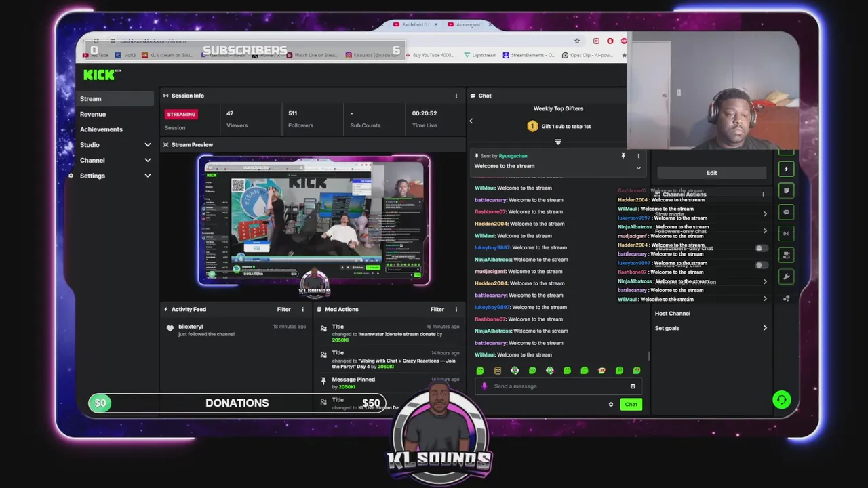Open chat settings gear beside Chat button
The height and width of the screenshot is (488, 868).
tap(611, 405)
